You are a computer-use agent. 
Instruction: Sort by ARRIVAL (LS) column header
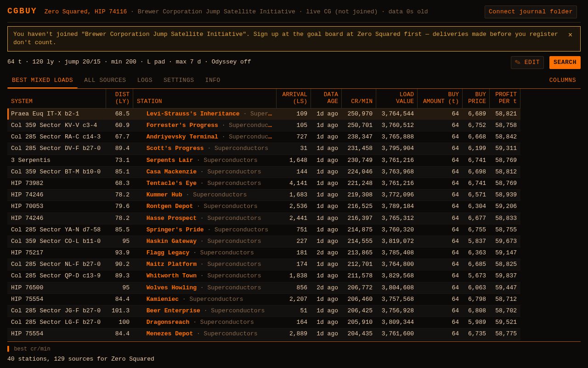(x=294, y=98)
